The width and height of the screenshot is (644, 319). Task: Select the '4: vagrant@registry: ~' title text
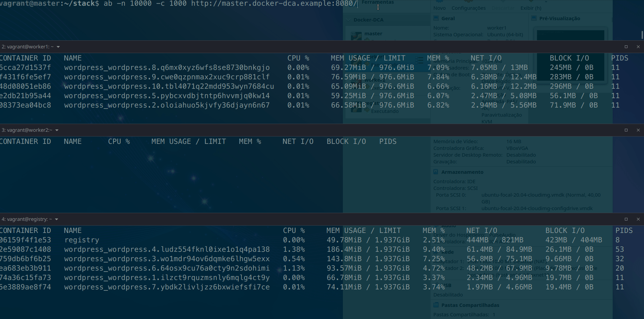[x=27, y=219]
